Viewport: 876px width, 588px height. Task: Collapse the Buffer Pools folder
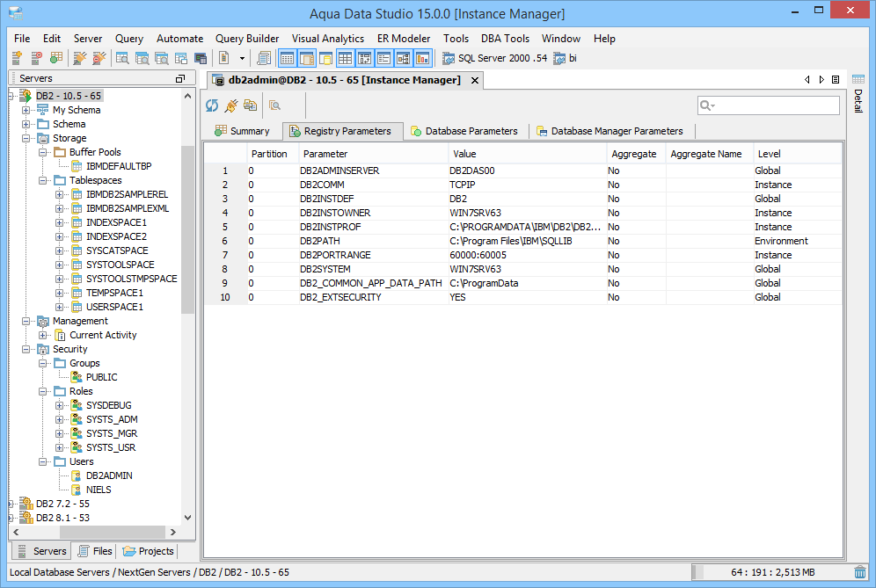coord(42,152)
